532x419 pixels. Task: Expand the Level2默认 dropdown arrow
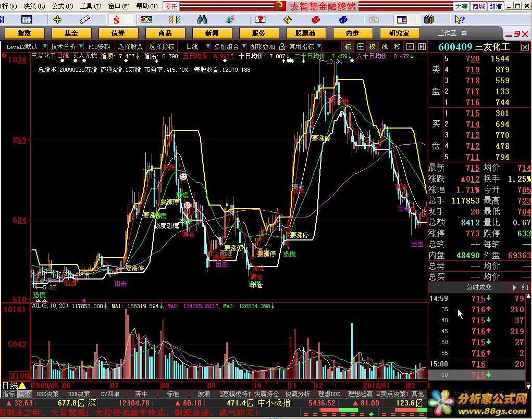(44, 46)
